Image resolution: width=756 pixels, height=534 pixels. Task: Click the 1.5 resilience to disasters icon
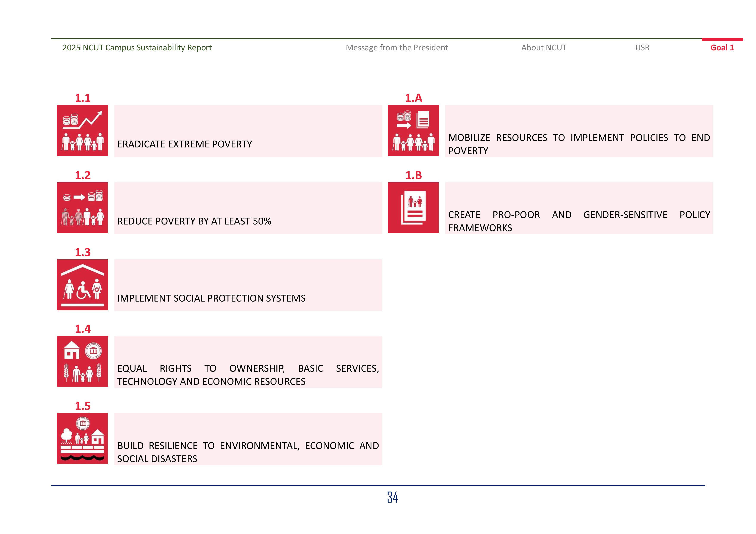(82, 438)
